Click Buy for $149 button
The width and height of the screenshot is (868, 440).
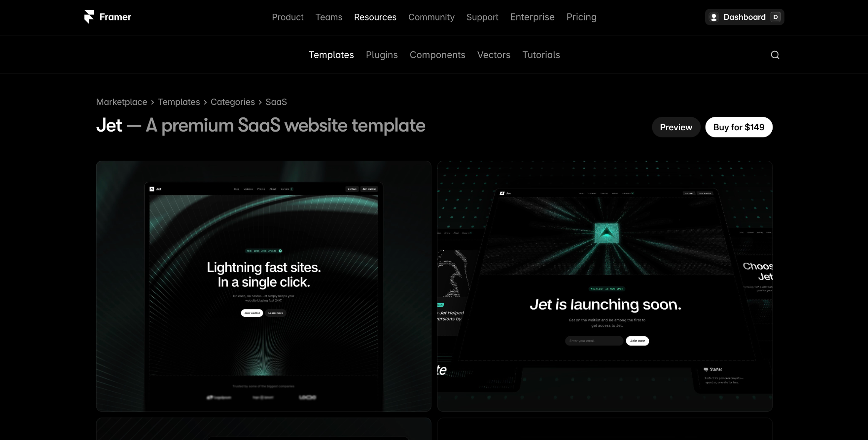pos(739,127)
